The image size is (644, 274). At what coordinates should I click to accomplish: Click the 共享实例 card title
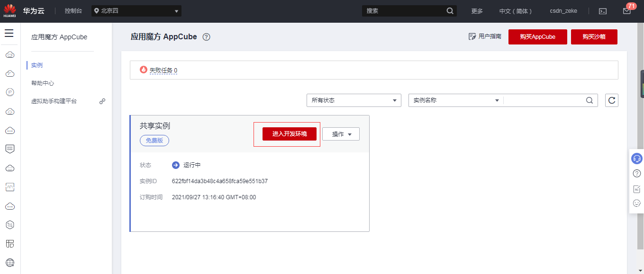point(155,126)
